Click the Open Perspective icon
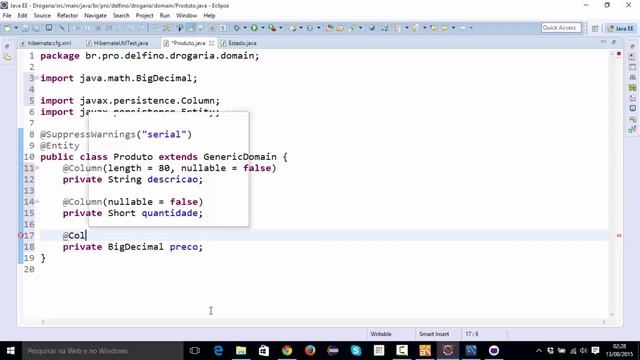 [x=595, y=28]
